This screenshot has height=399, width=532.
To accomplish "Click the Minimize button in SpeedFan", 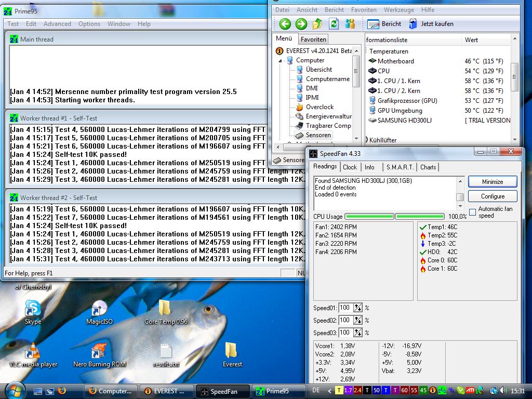I will tap(493, 182).
